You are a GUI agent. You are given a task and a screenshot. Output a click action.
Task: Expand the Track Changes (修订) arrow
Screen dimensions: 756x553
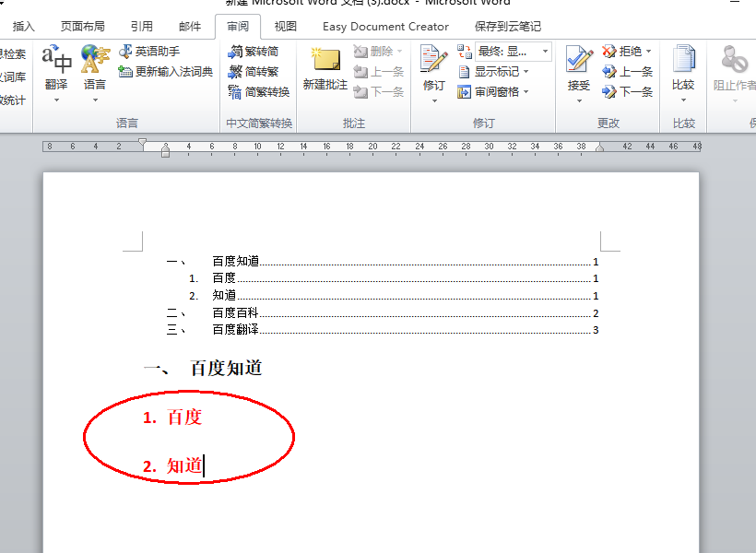tap(434, 100)
